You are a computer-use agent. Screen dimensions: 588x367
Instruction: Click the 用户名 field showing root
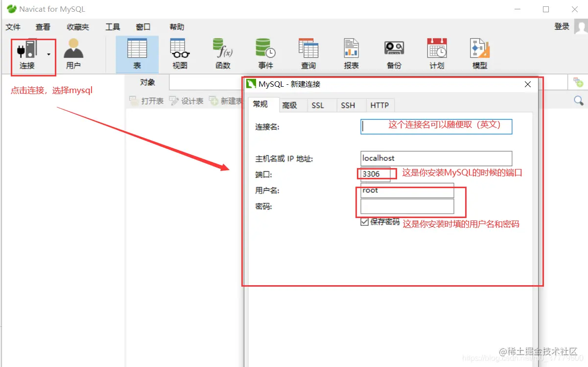coord(407,190)
